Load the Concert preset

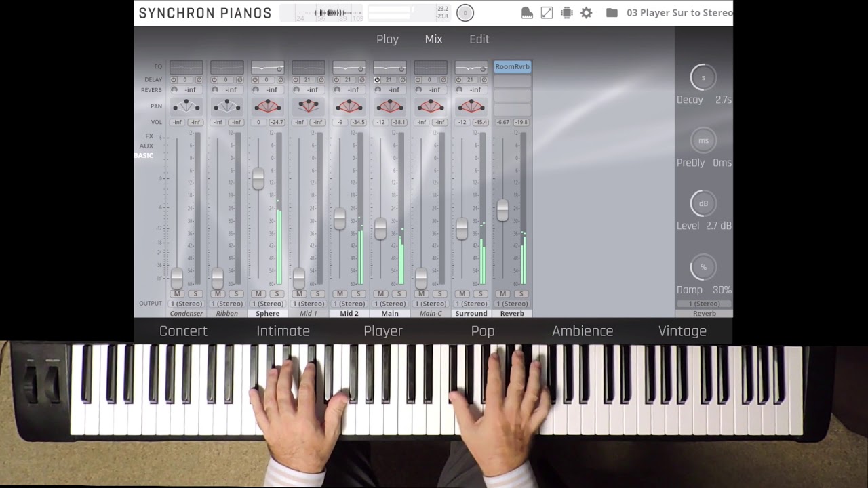tap(183, 331)
